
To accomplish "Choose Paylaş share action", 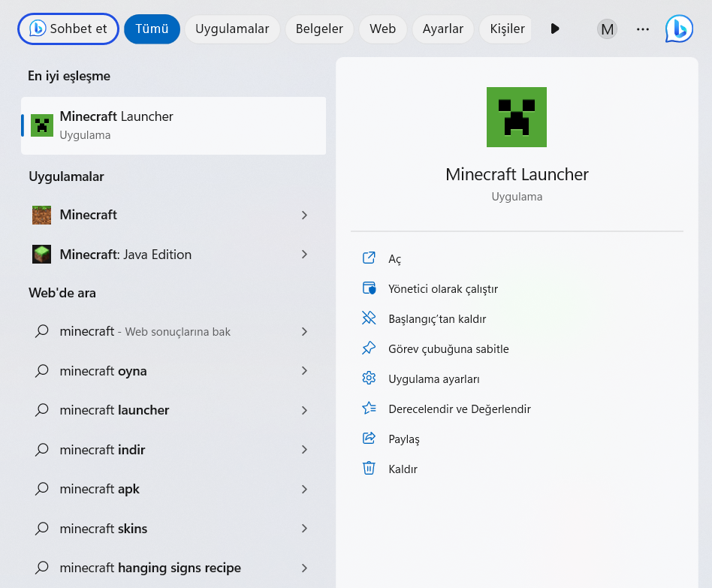I will point(403,439).
